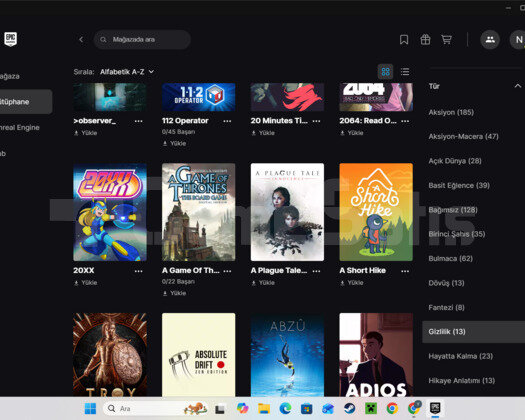Screen dimensions: 525x420
Task: Open the gift redemption icon
Action: (x=425, y=40)
